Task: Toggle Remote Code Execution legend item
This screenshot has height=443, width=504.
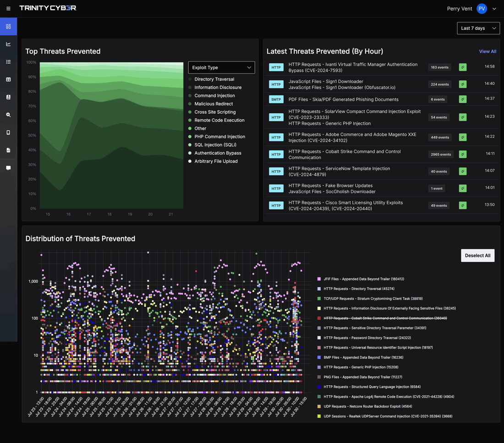Action: coord(216,120)
